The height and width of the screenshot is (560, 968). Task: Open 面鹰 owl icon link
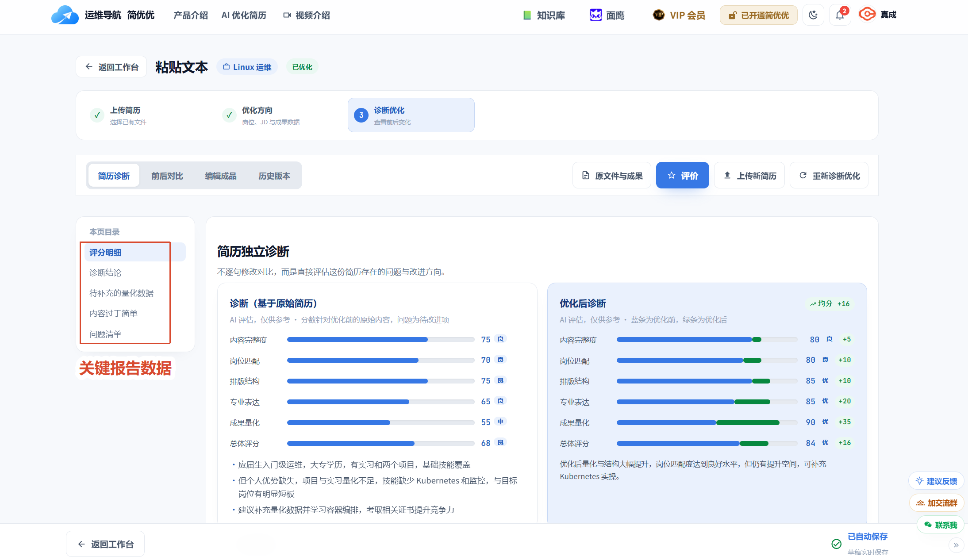tap(596, 15)
